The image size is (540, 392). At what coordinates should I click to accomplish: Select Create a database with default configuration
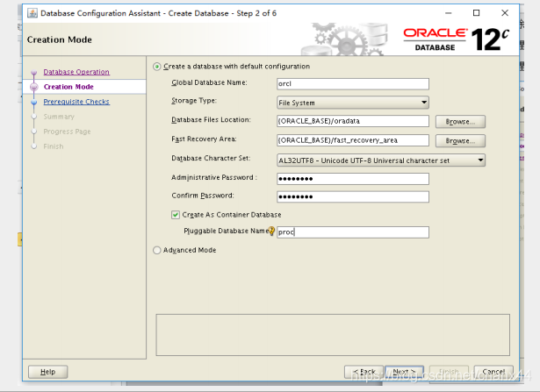point(156,67)
